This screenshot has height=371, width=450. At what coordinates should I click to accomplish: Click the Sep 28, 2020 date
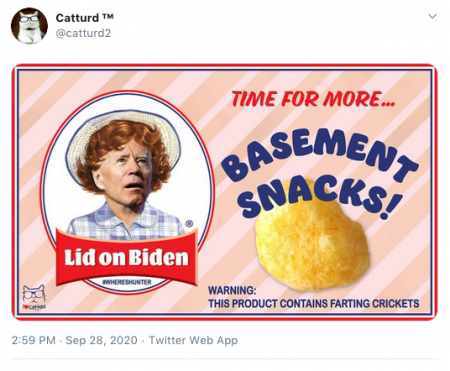(102, 340)
